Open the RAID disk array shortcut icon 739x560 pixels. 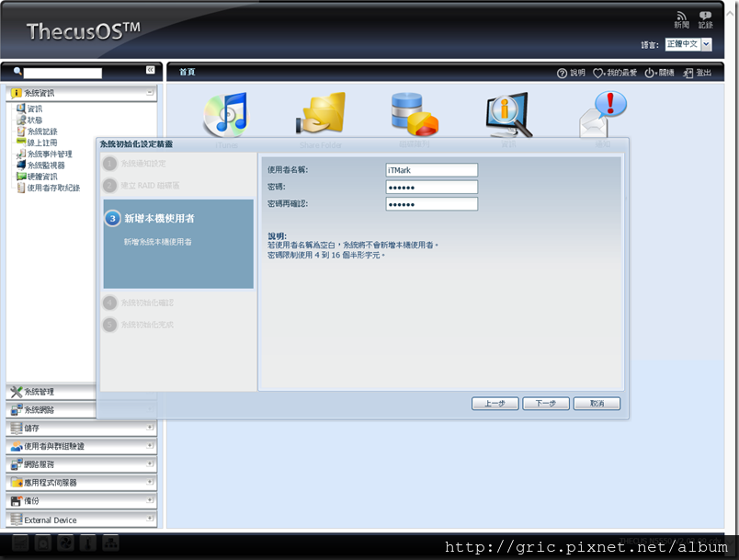415,114
